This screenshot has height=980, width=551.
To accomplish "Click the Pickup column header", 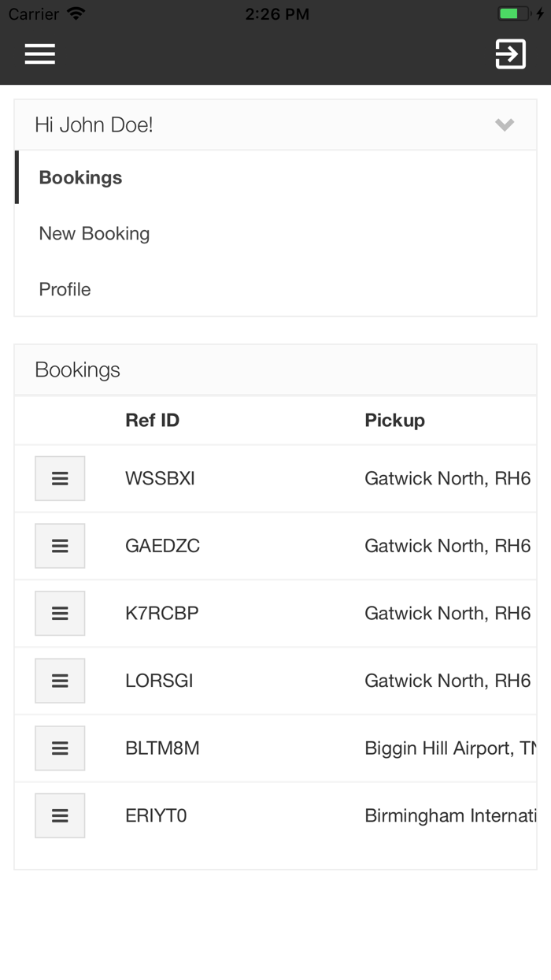I will (x=395, y=421).
